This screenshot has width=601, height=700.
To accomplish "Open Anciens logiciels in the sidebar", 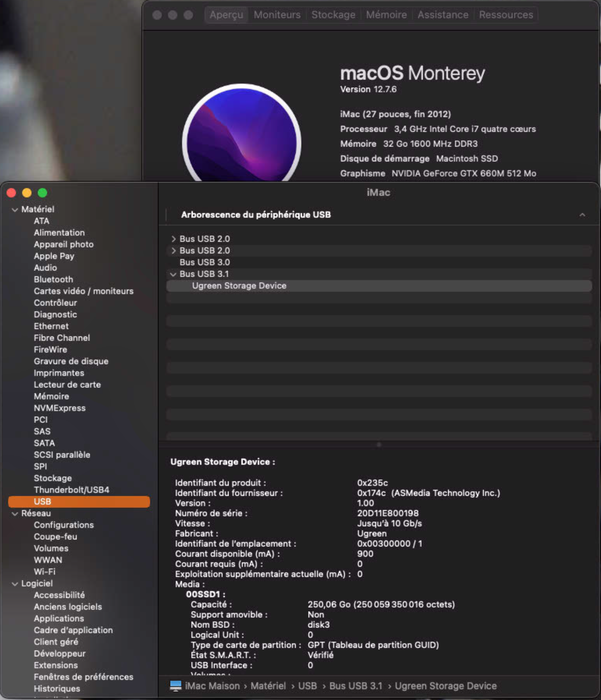I will [68, 607].
